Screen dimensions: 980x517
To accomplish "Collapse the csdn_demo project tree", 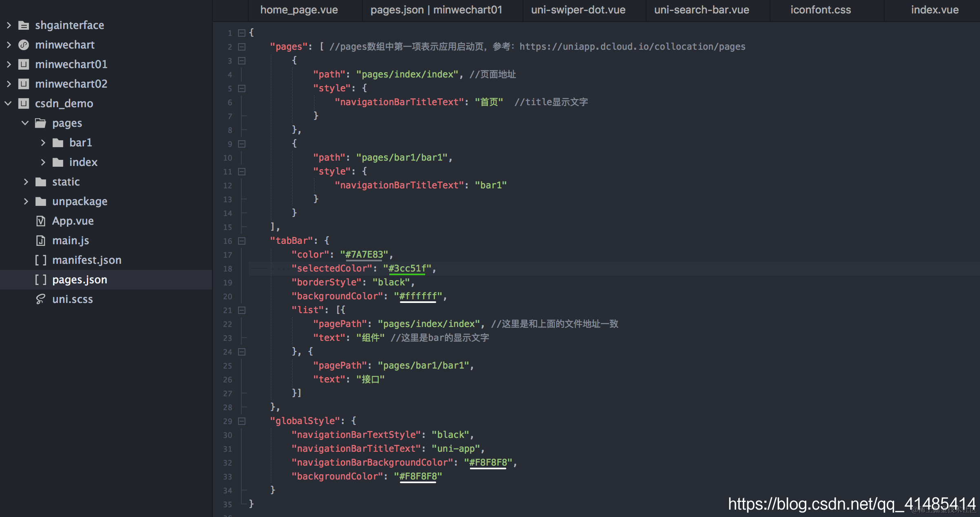I will pyautogui.click(x=8, y=104).
